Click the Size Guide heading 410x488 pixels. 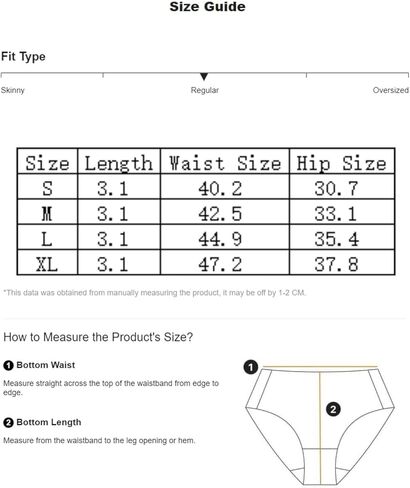coord(207,7)
